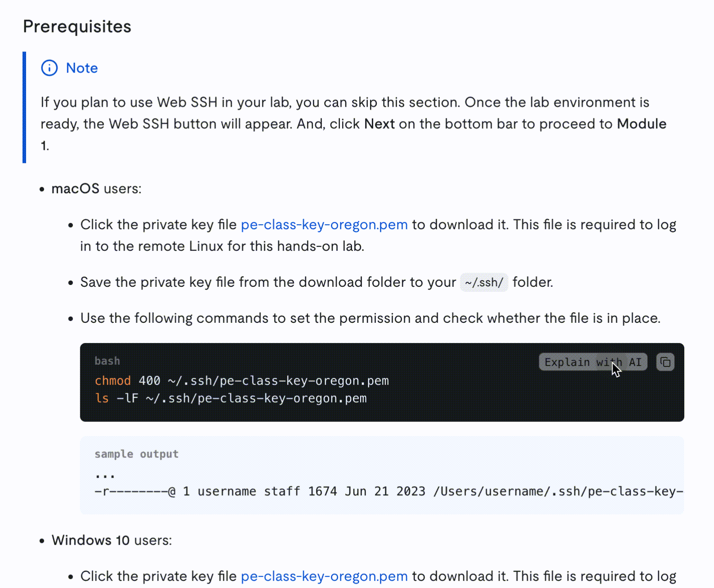The height and width of the screenshot is (588, 714).
Task: Click the Windows 10 users bullet text
Action: 112,540
